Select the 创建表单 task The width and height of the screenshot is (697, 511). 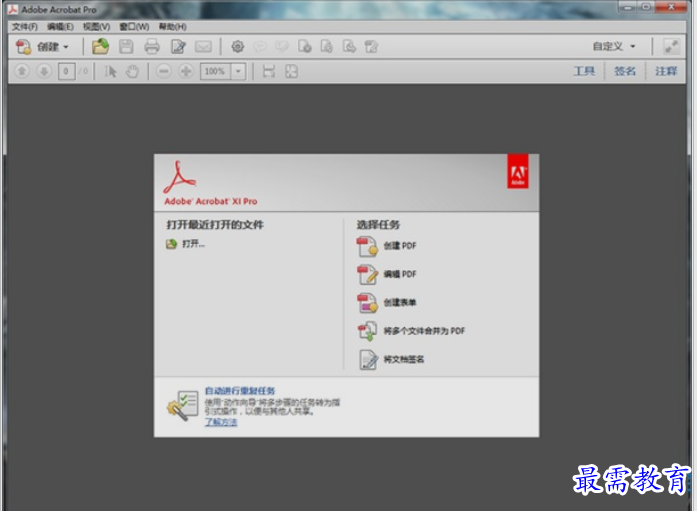click(386, 303)
